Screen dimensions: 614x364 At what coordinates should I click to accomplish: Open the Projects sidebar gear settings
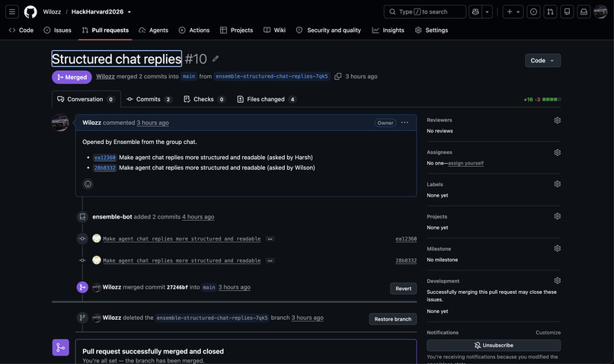(x=557, y=216)
